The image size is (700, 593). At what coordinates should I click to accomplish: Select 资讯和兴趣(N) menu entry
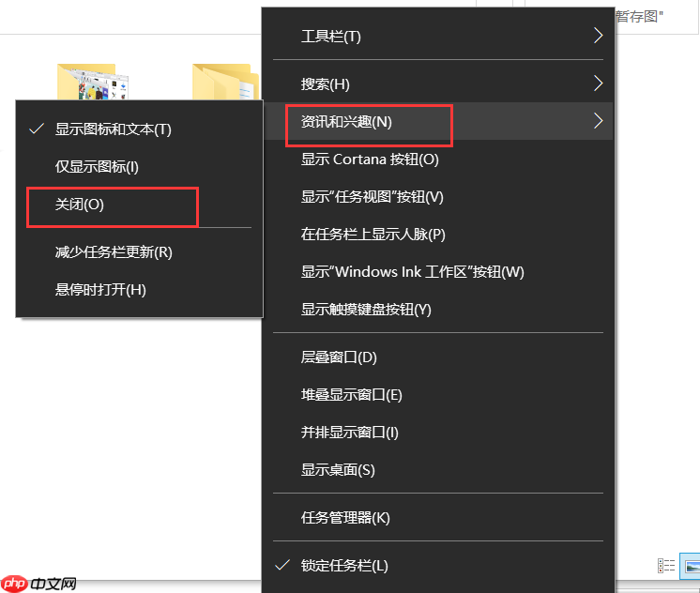(x=438, y=121)
